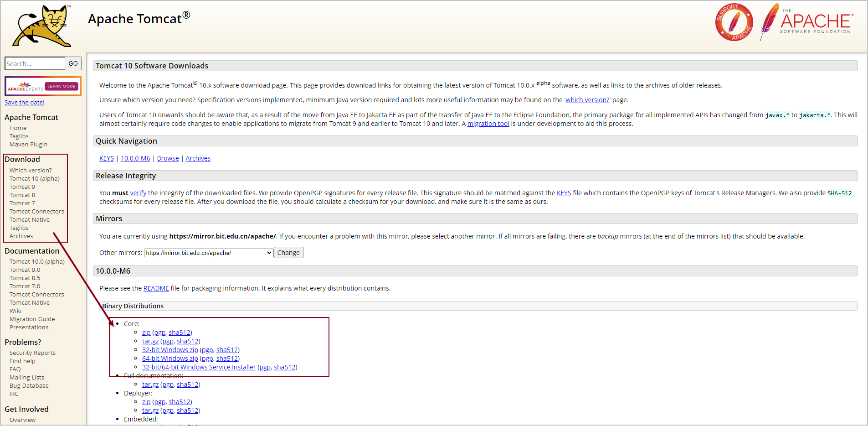Download Full documentation tar.gz
868x426 pixels.
coord(150,384)
